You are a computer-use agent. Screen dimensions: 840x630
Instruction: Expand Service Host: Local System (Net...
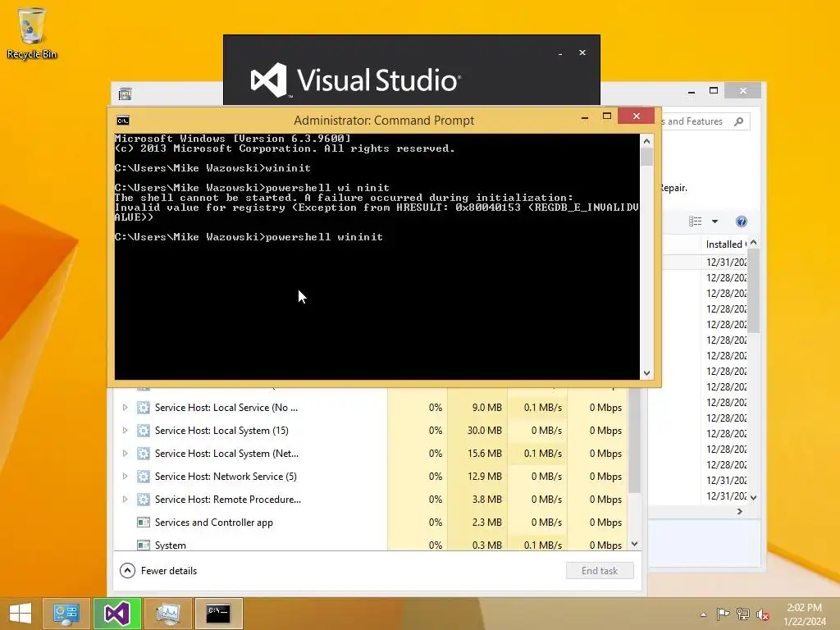click(125, 454)
